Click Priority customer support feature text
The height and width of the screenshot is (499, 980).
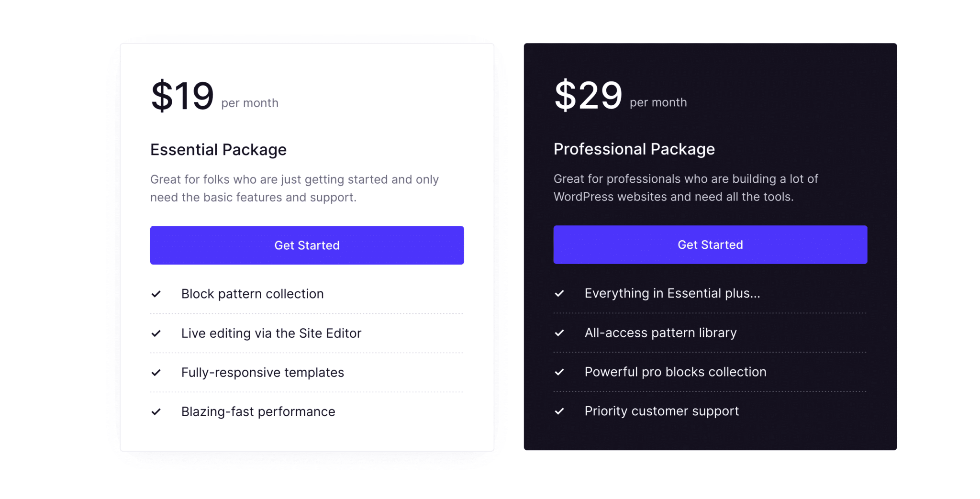662,411
